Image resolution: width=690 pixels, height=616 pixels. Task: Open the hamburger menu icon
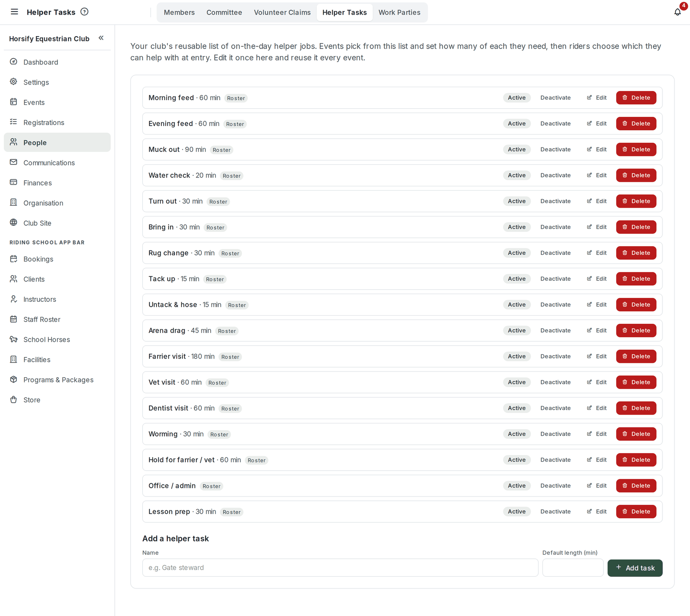click(x=14, y=12)
